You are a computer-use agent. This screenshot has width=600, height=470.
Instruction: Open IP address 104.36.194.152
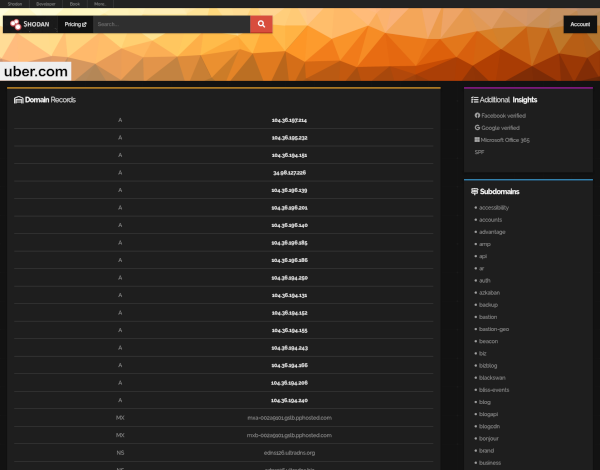[289, 313]
